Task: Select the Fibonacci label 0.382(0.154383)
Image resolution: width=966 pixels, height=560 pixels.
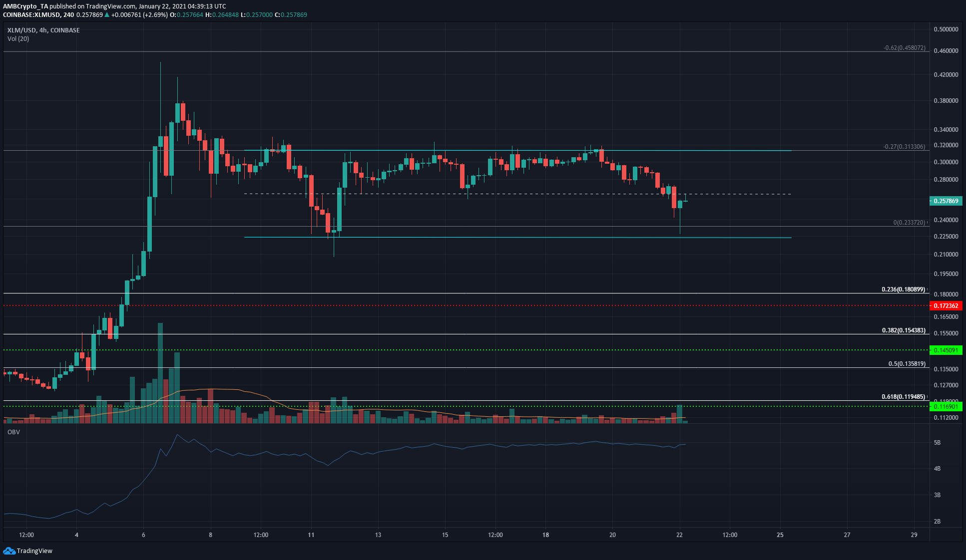Action: pyautogui.click(x=903, y=330)
